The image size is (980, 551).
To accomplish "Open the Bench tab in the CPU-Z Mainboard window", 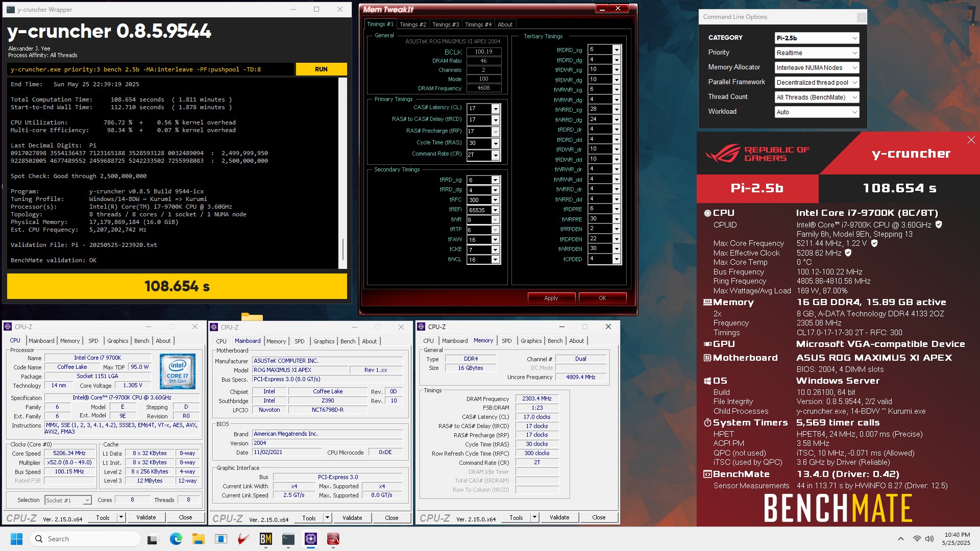I will pos(348,341).
